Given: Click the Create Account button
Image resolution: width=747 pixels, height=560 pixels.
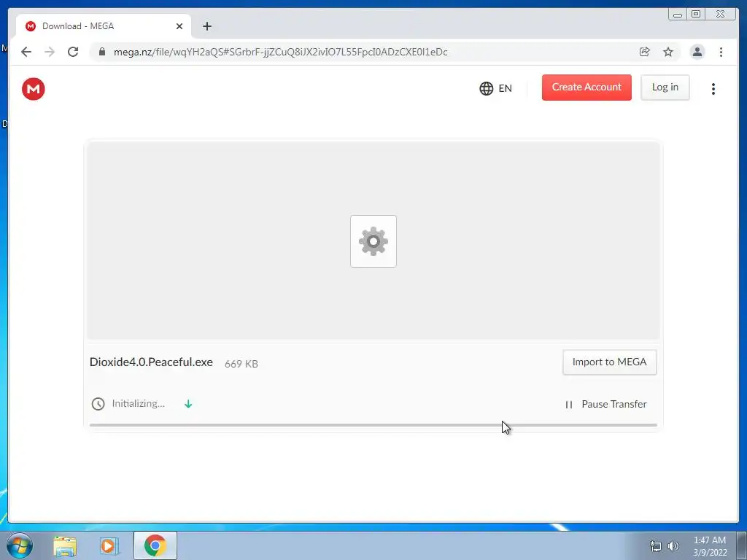Looking at the screenshot, I should [x=587, y=87].
